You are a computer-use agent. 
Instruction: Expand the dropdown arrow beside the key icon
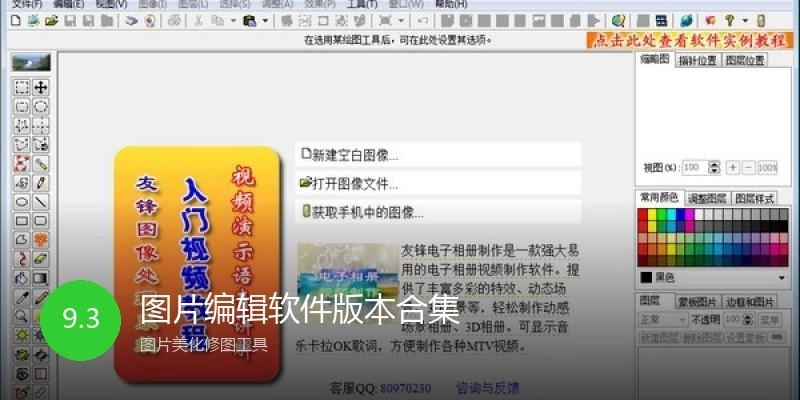point(745,21)
